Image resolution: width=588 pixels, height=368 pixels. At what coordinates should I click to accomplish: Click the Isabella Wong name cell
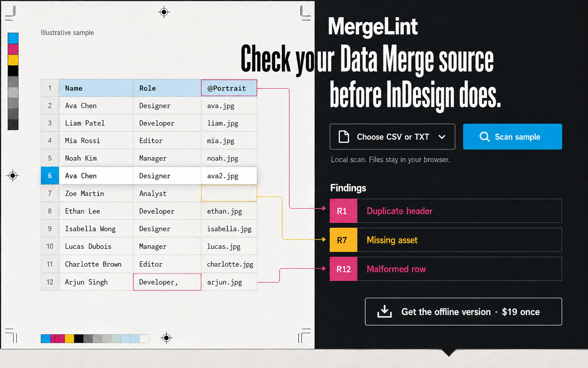96,229
